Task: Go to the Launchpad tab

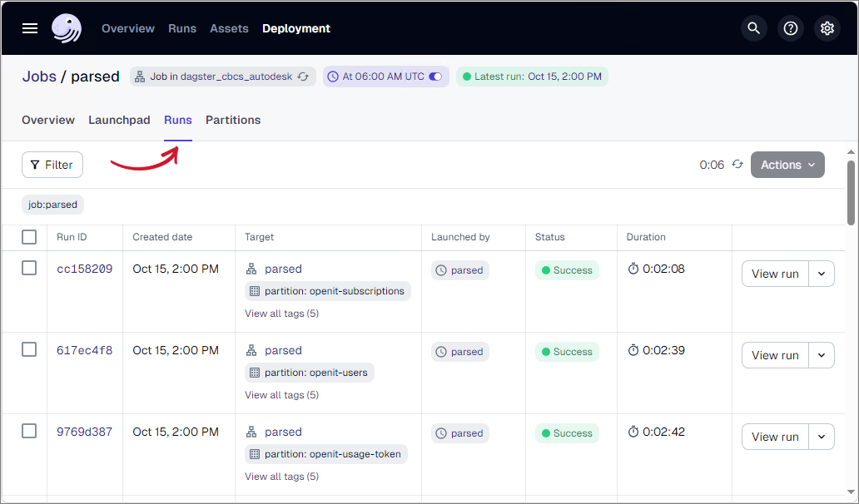Action: tap(119, 120)
